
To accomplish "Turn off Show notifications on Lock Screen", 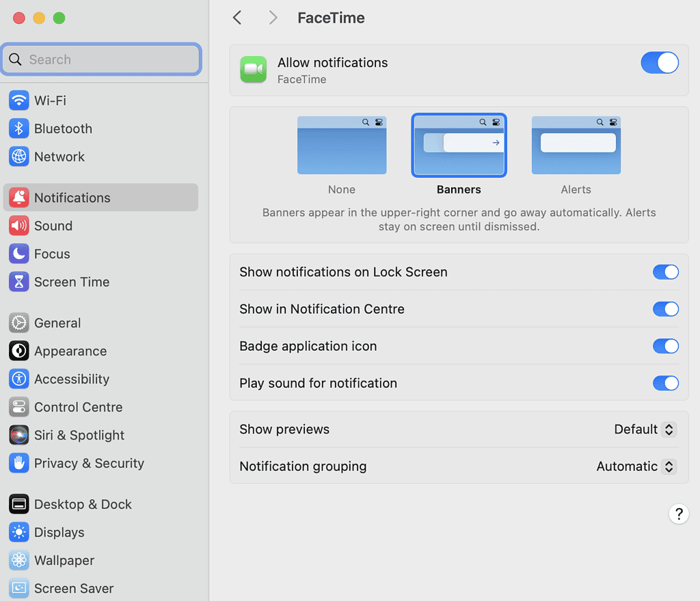I will click(665, 272).
